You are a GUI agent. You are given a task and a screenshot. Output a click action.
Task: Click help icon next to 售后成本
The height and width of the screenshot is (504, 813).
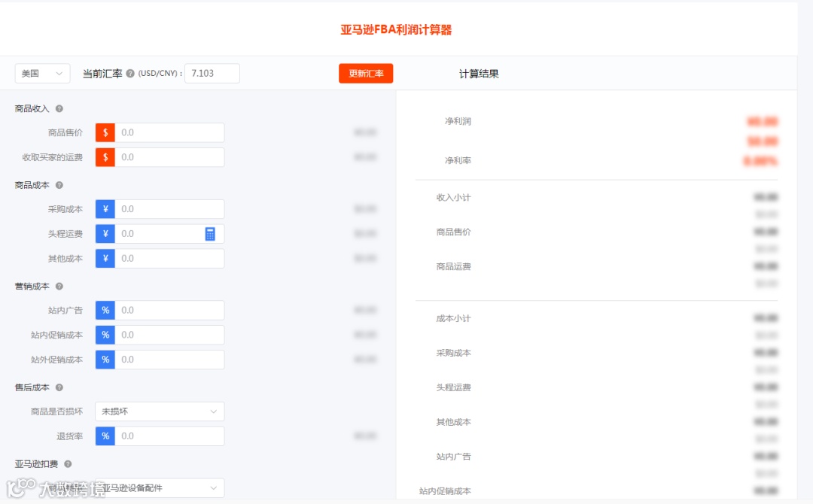(x=59, y=387)
